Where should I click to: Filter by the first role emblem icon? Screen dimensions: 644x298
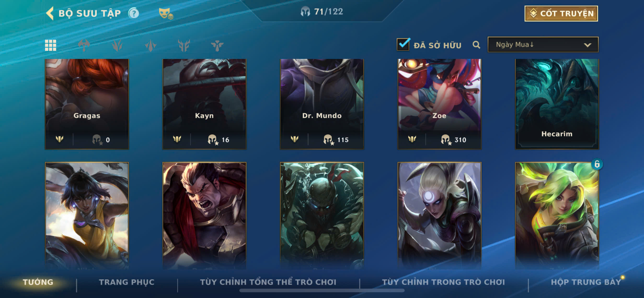pos(84,45)
